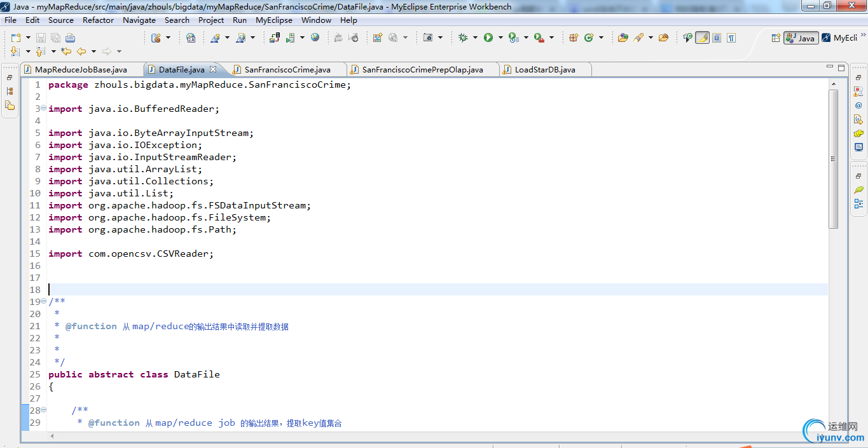868x448 pixels.
Task: Maximize the editor area button
Action: (x=841, y=67)
